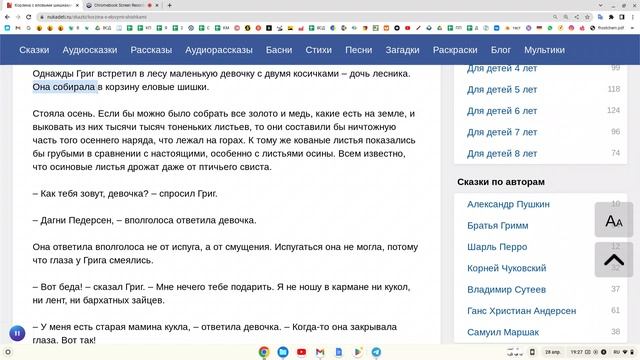Open a new tab with the plus button
640x360 pixels.
pos(169,5)
